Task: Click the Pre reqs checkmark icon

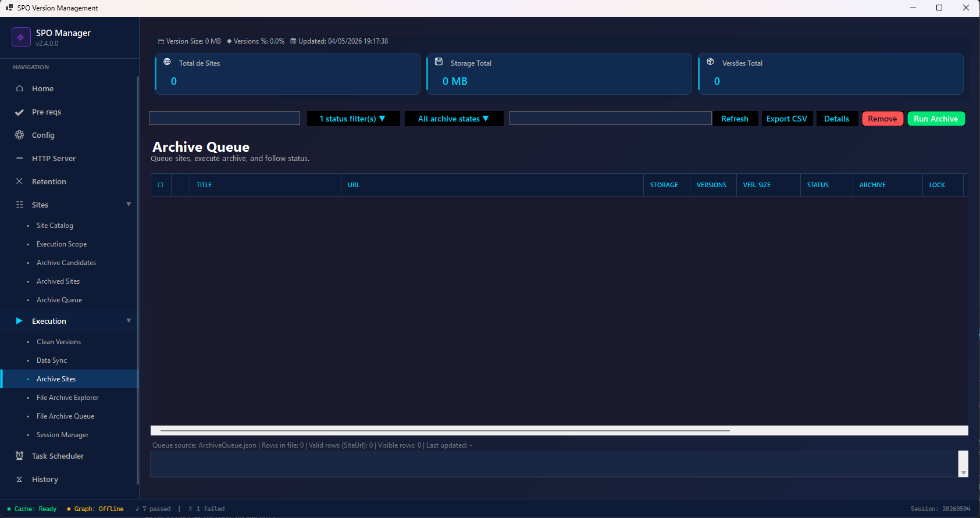Action: [19, 112]
